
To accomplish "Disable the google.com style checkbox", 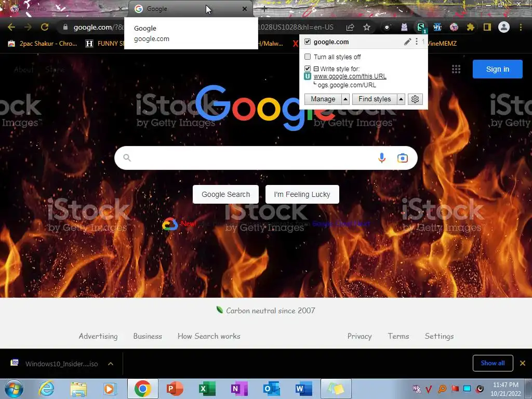I will (x=308, y=42).
